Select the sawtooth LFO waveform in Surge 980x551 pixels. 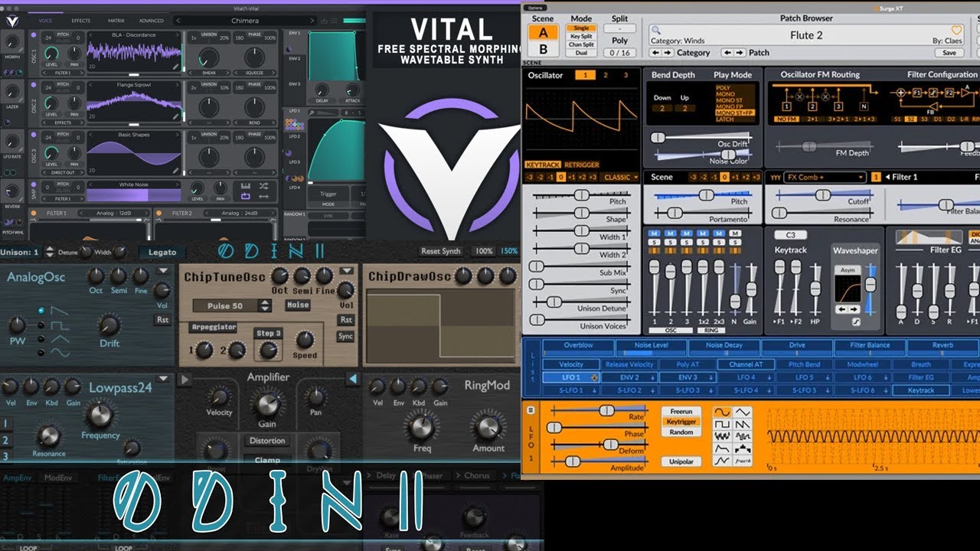[743, 424]
